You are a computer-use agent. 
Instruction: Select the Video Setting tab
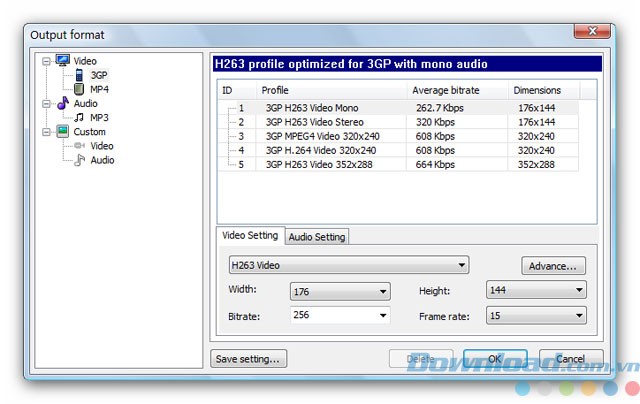coord(250,236)
